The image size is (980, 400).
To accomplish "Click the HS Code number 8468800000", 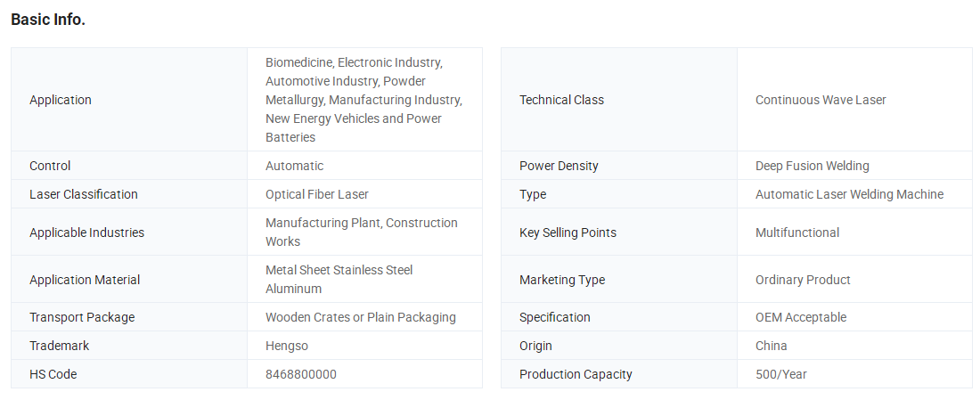I will click(300, 374).
